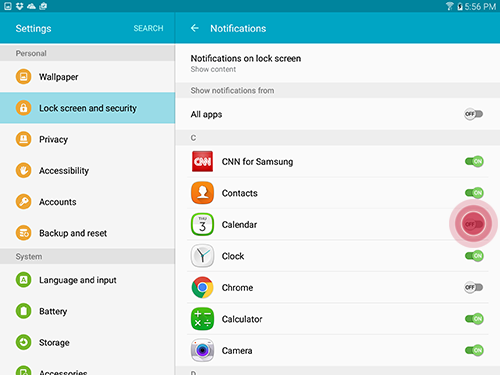
Task: Open Accessibility settings
Action: [87, 170]
